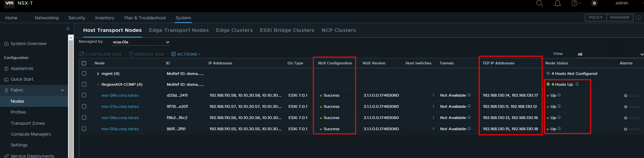Viewport: 644px width, 158px height.
Task: Click the search magnifier icon
Action: pyautogui.click(x=539, y=3)
